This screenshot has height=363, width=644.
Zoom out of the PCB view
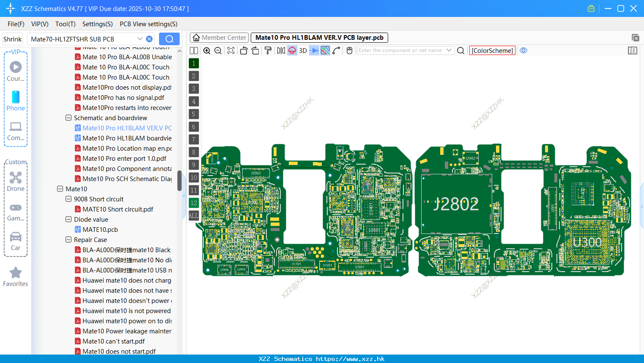(x=218, y=50)
